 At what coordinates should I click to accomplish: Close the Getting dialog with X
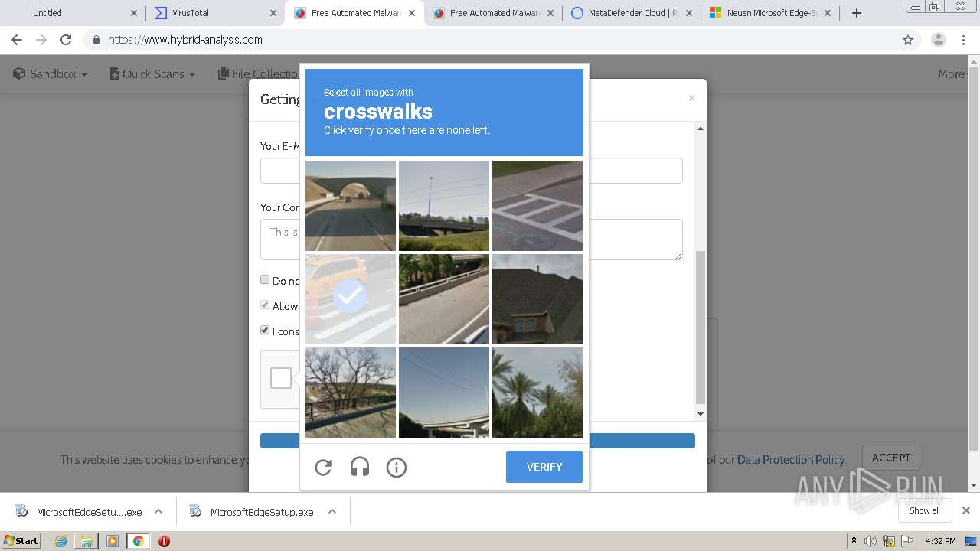pyautogui.click(x=691, y=98)
